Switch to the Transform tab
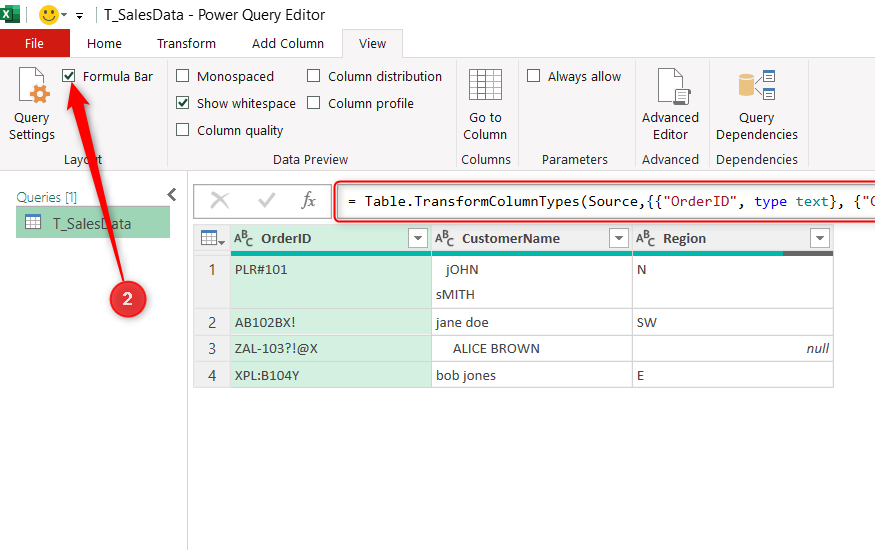 pyautogui.click(x=186, y=44)
